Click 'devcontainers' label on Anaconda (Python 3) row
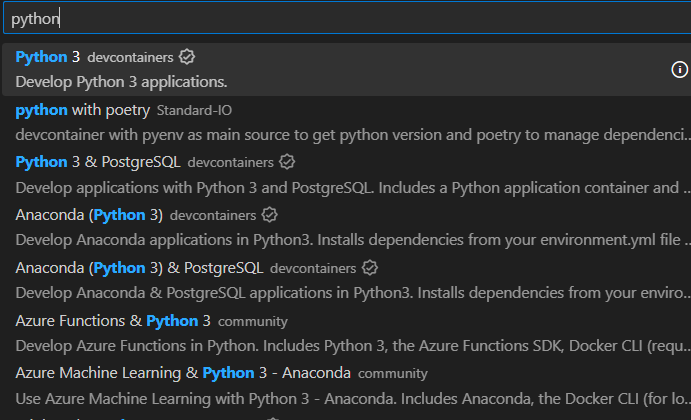Screen dimensions: 691x420 (213, 216)
